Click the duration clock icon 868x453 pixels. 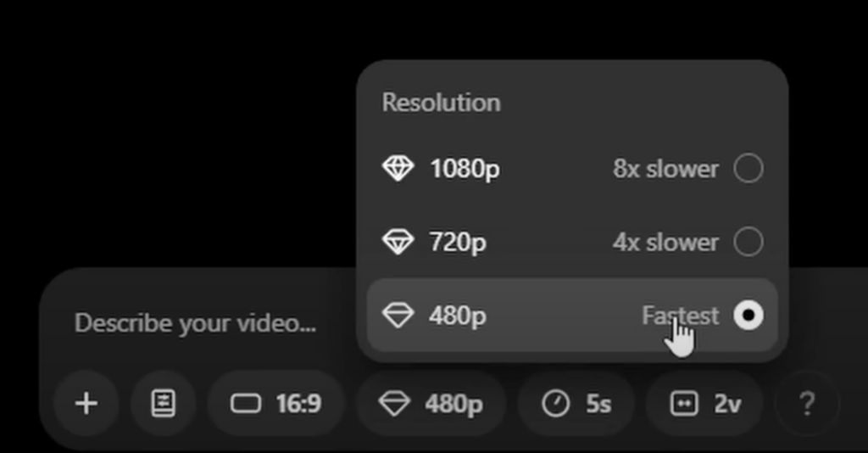tap(556, 403)
